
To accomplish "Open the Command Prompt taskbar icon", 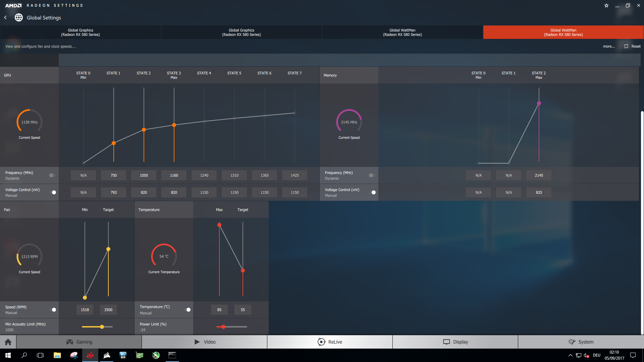I will (x=172, y=355).
